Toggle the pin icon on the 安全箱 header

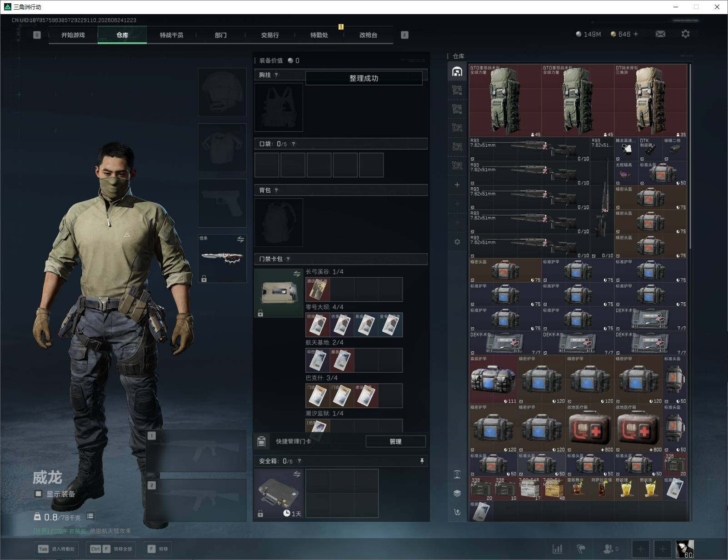point(422,461)
